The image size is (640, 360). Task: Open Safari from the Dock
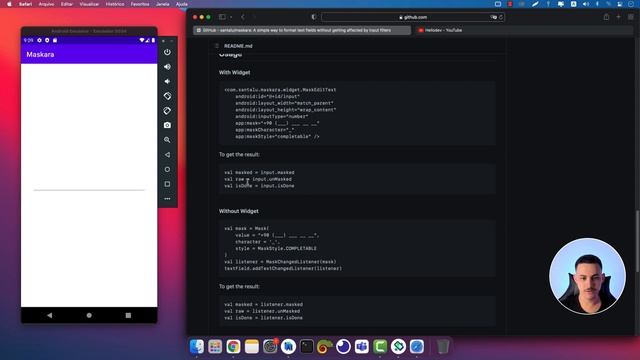417,347
